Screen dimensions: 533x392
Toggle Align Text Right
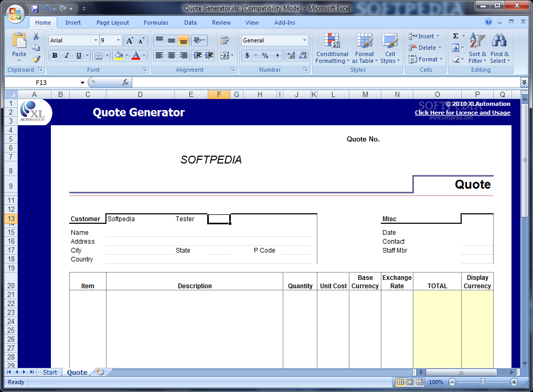(183, 56)
